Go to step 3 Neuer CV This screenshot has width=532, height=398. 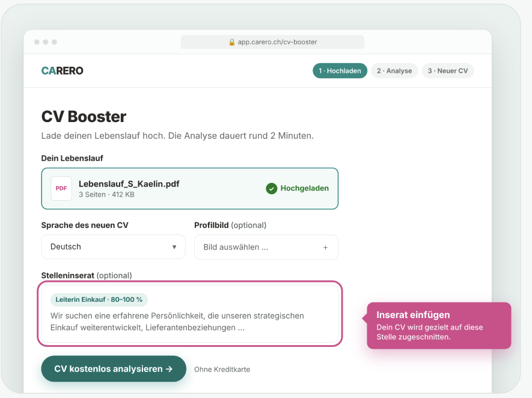[x=447, y=70]
